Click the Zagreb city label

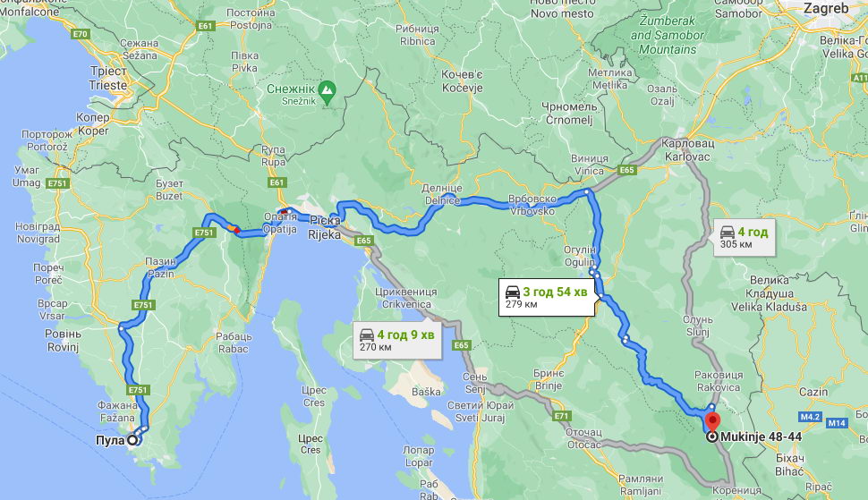coord(825,8)
